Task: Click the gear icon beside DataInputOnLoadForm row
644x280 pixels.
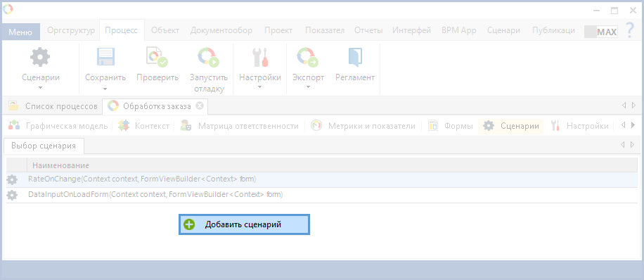Action: click(13, 195)
